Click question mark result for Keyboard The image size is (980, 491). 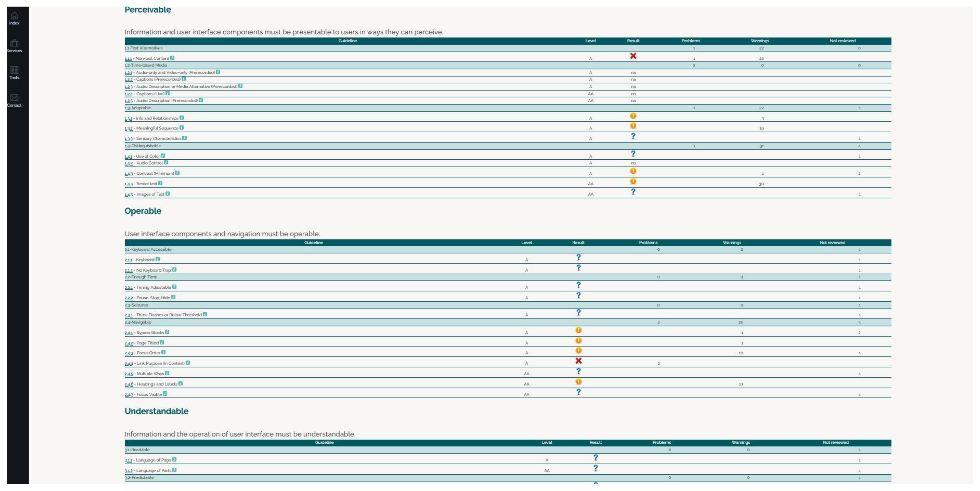pyautogui.click(x=578, y=257)
